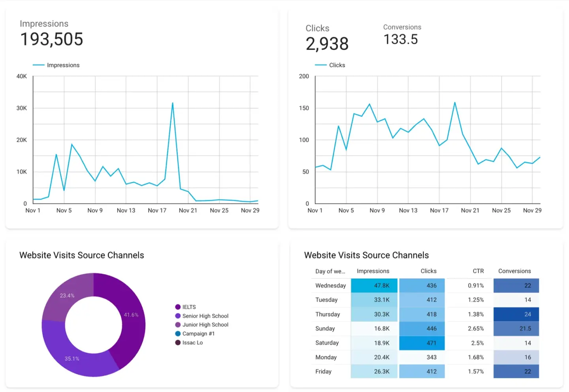Screen dimensions: 569x392
Task: Click the truncated "Day of we..." column header
Action: click(x=330, y=271)
